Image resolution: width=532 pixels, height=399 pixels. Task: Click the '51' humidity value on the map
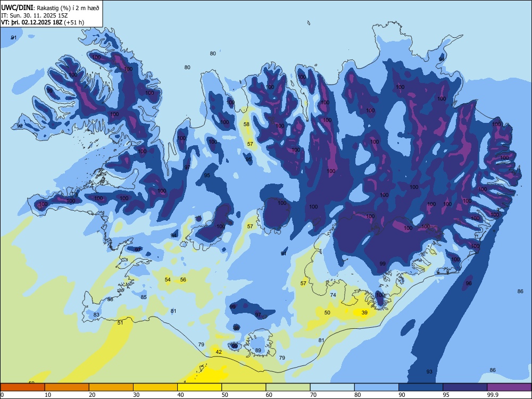click(x=120, y=323)
